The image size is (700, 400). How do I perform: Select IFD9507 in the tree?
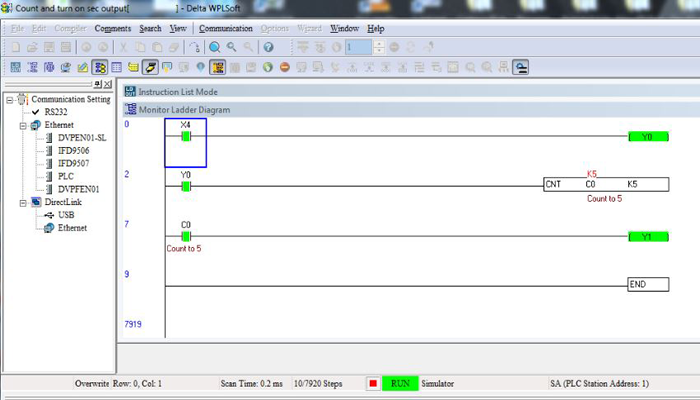tap(73, 163)
